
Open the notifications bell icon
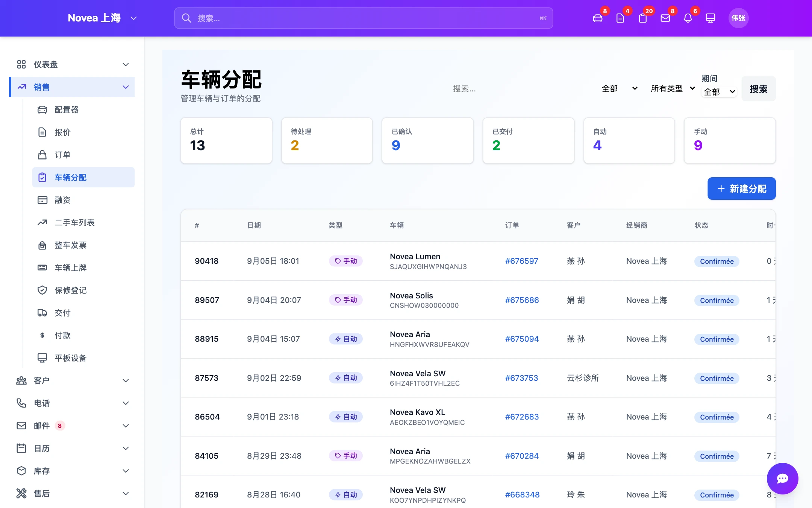pyautogui.click(x=688, y=18)
